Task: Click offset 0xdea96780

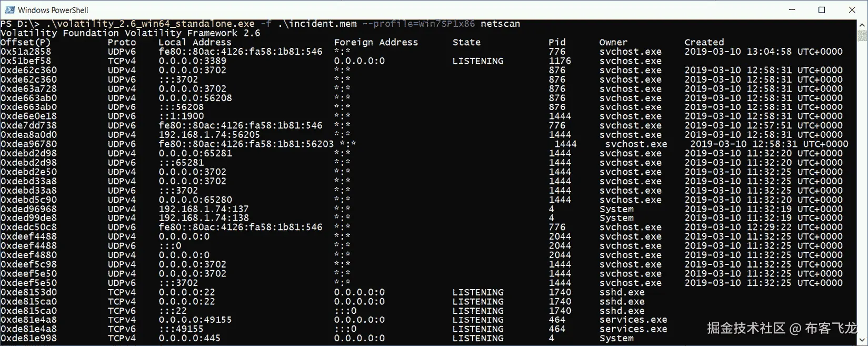Action: pyautogui.click(x=28, y=144)
